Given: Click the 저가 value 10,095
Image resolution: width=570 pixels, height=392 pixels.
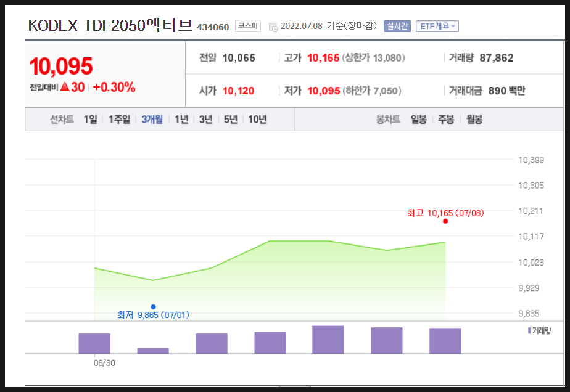Looking at the screenshot, I should (x=323, y=91).
